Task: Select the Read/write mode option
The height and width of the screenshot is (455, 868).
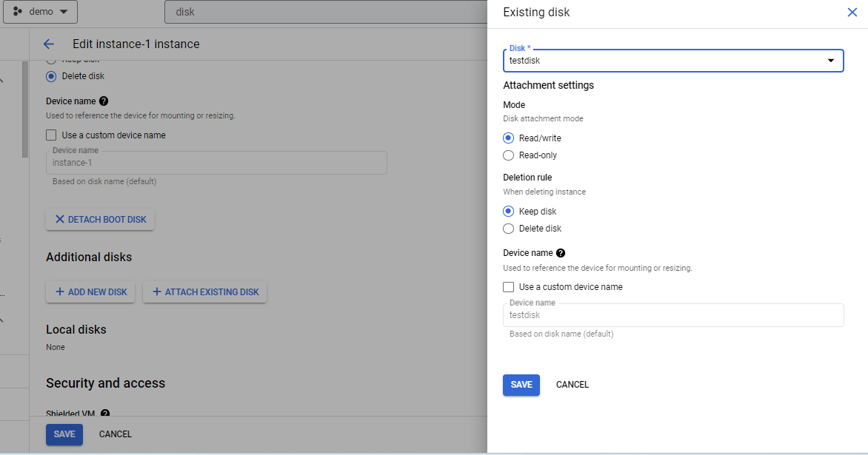Action: pyautogui.click(x=508, y=138)
